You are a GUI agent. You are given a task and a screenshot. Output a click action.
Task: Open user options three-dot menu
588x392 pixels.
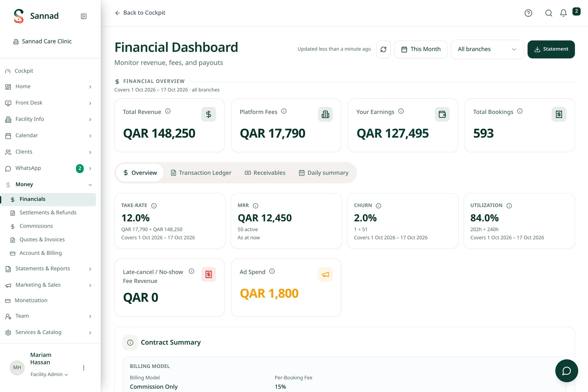pyautogui.click(x=84, y=368)
